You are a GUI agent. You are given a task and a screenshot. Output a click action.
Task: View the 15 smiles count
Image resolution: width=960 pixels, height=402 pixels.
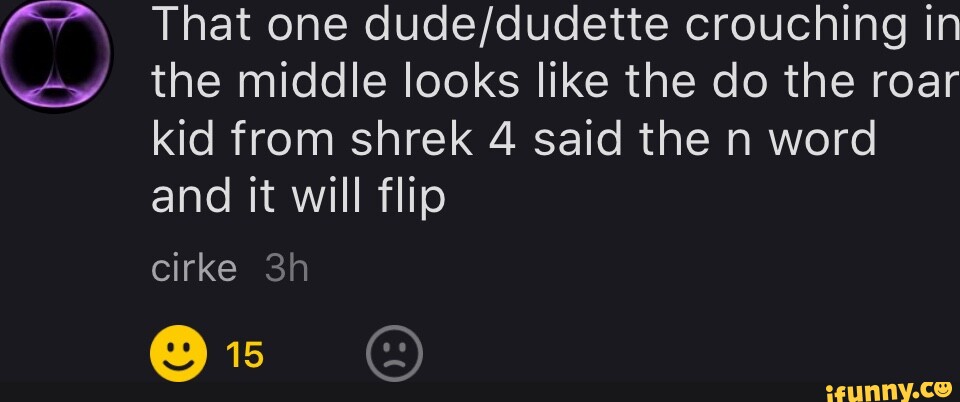tap(245, 354)
